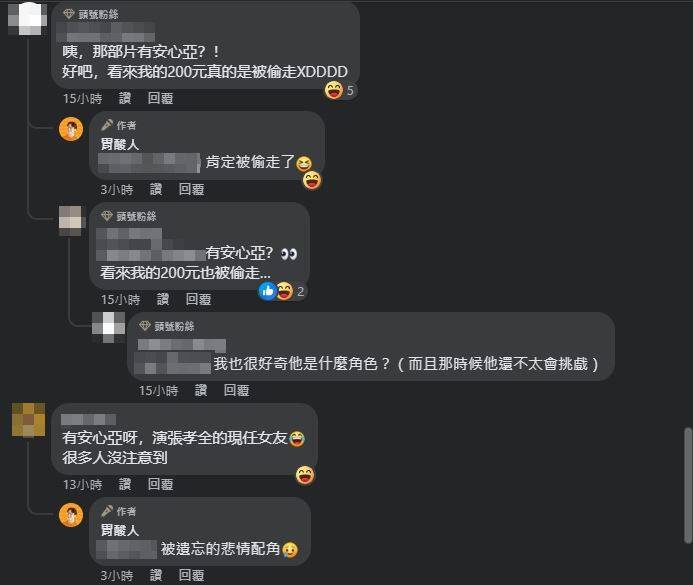Click 回覆 under the 那部片有安心亞 comment
Screen dimensions: 693x585
tap(160, 98)
